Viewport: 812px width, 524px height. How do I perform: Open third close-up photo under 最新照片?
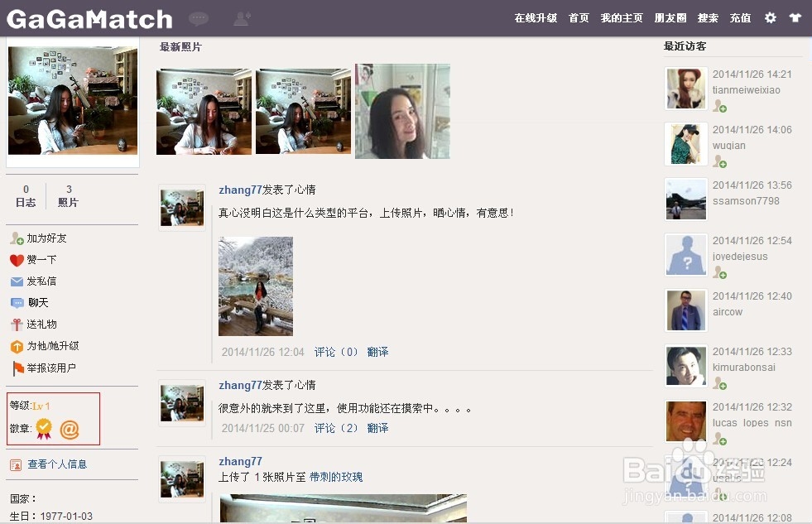point(403,111)
